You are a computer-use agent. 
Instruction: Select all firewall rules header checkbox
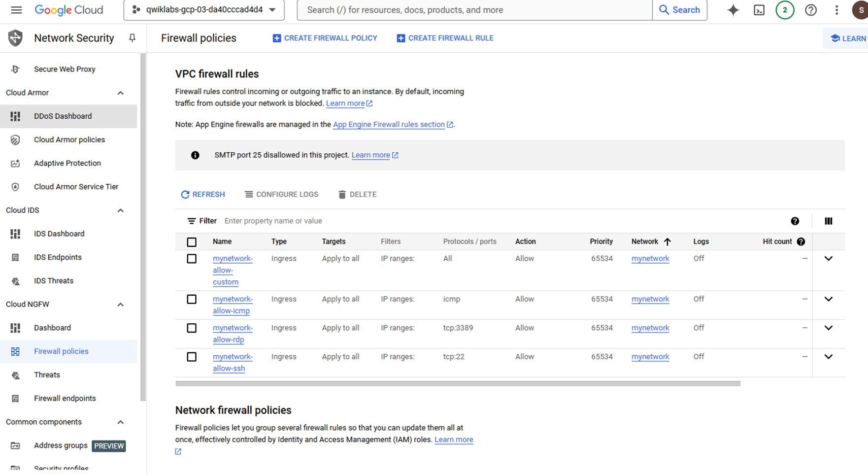point(192,242)
